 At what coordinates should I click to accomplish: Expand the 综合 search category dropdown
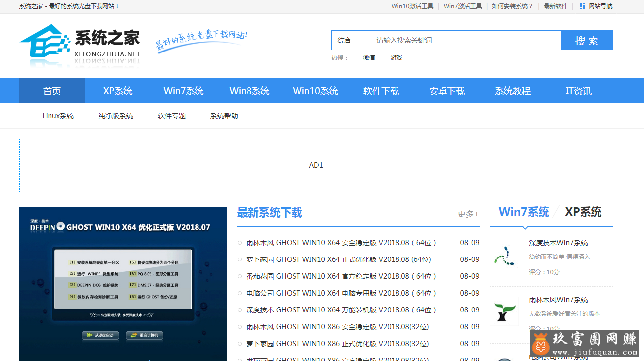(x=351, y=40)
